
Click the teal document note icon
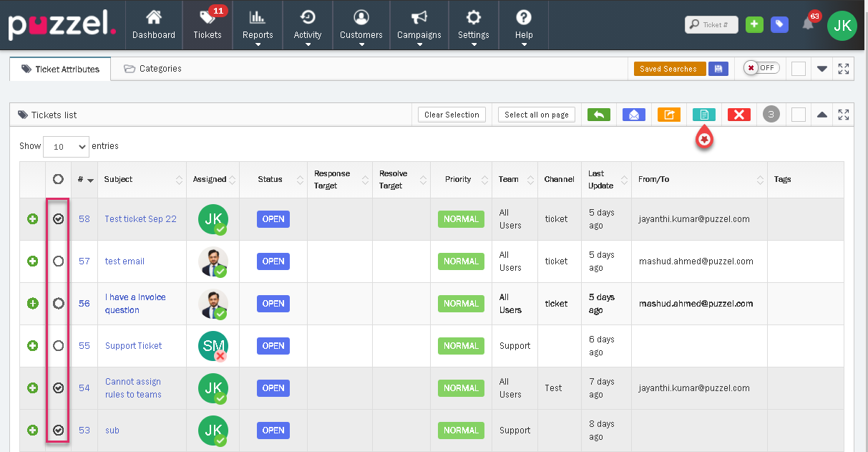703,115
